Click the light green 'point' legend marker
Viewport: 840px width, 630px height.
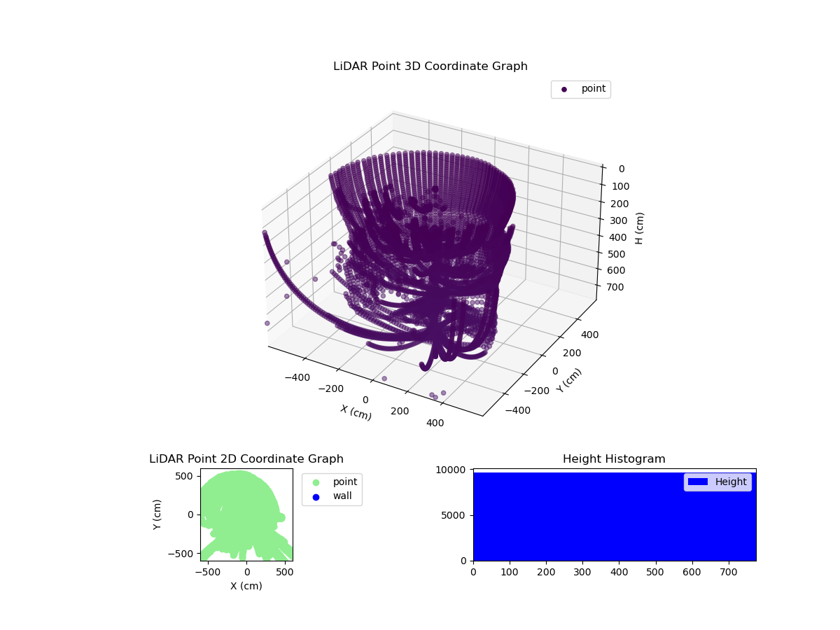[316, 482]
